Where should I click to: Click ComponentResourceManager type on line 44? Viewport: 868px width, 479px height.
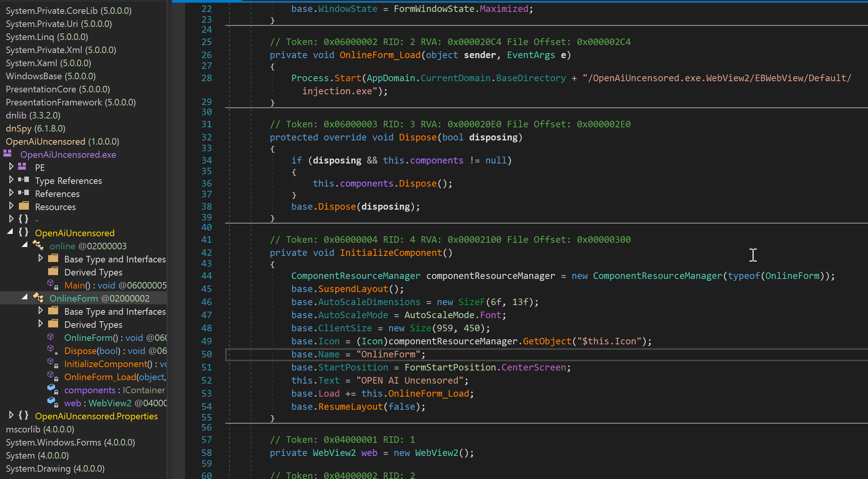355,276
